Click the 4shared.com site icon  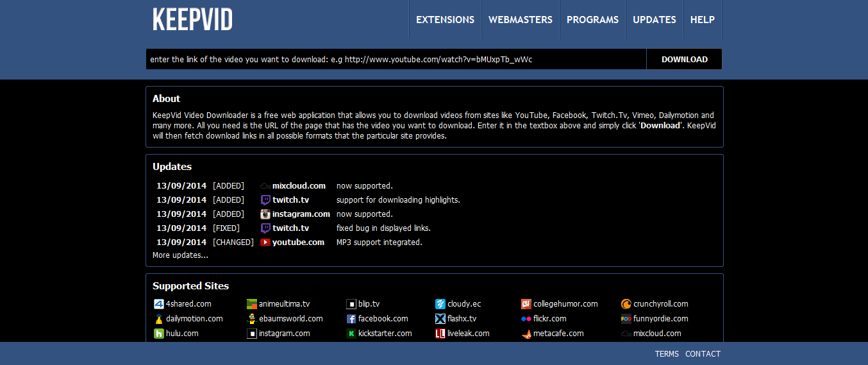pyautogui.click(x=159, y=304)
